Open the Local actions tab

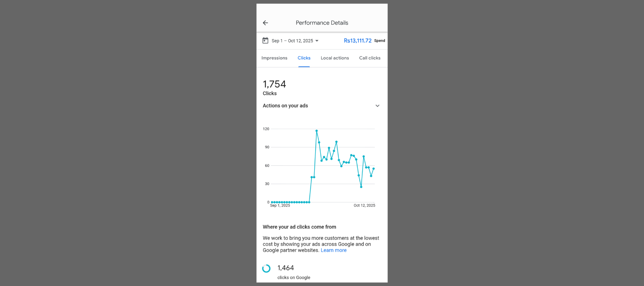tap(335, 58)
